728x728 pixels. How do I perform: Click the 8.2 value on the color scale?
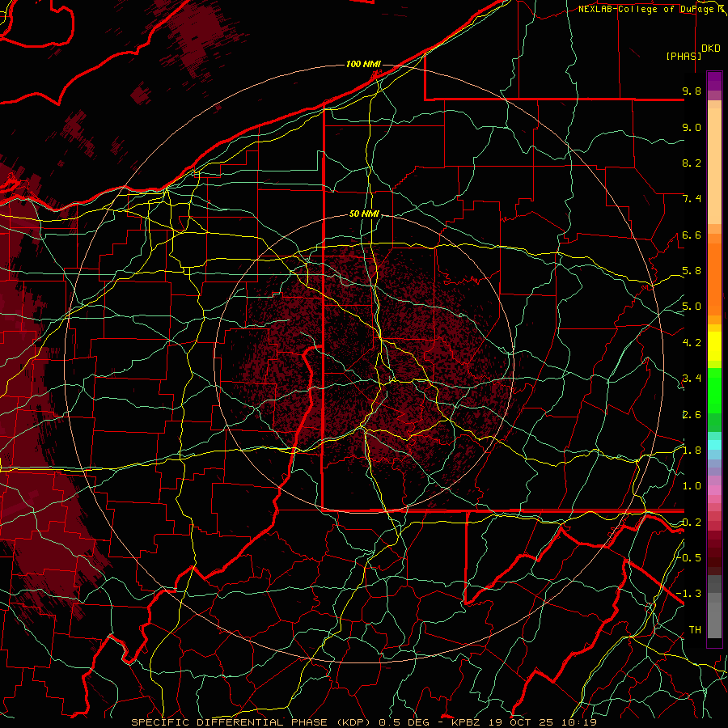692,163
